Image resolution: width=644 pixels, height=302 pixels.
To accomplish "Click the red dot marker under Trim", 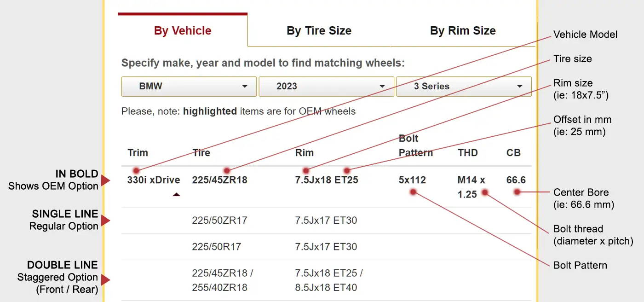I will click(x=136, y=170).
